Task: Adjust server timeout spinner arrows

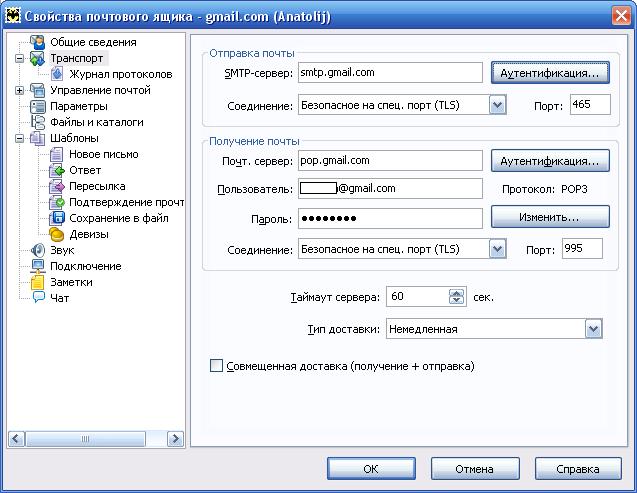Action: pos(457,296)
